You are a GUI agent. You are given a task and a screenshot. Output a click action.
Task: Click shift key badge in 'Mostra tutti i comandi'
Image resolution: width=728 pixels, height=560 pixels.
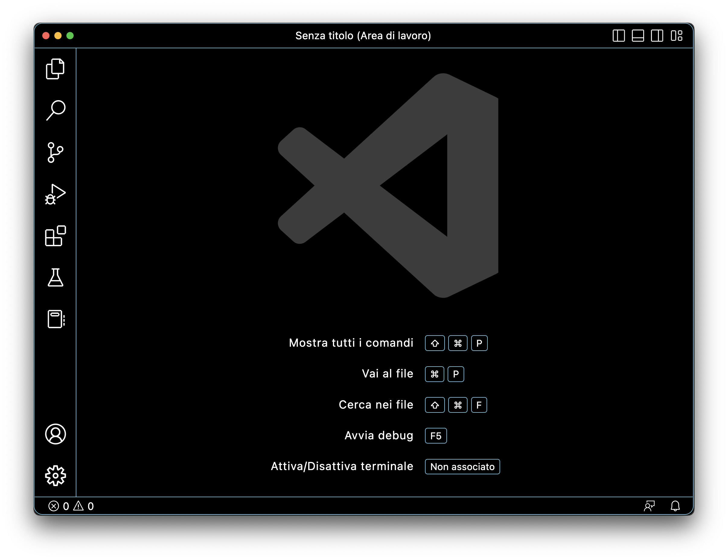pos(435,343)
